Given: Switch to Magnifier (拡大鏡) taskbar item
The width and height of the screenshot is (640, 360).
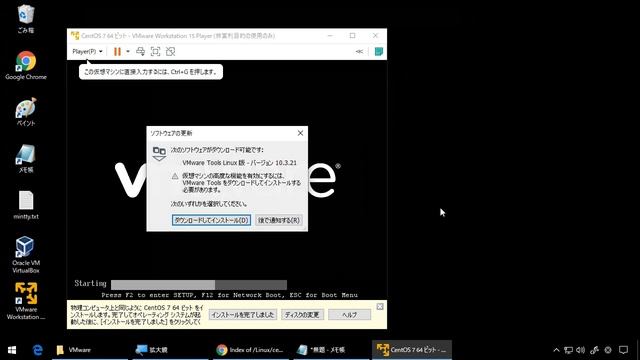Looking at the screenshot, I should 170,350.
